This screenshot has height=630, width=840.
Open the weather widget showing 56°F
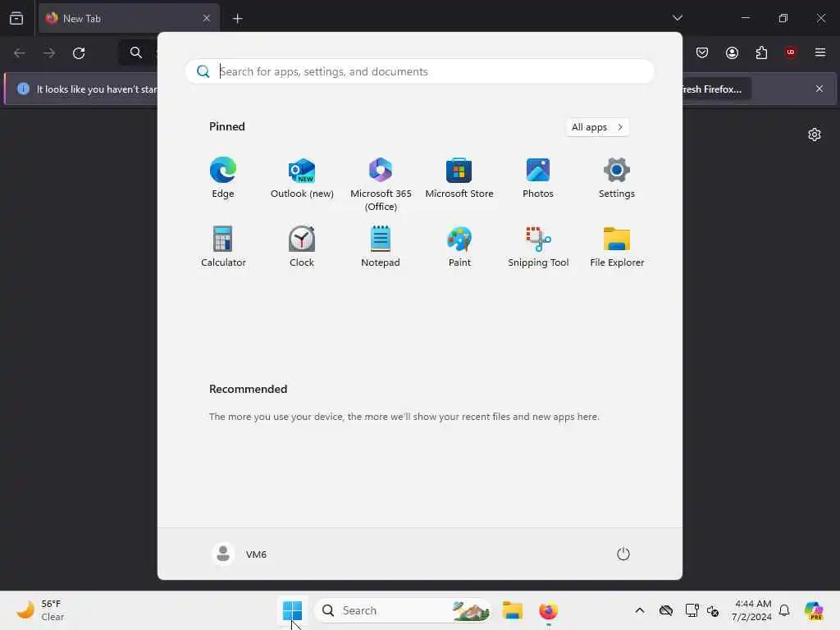point(40,610)
